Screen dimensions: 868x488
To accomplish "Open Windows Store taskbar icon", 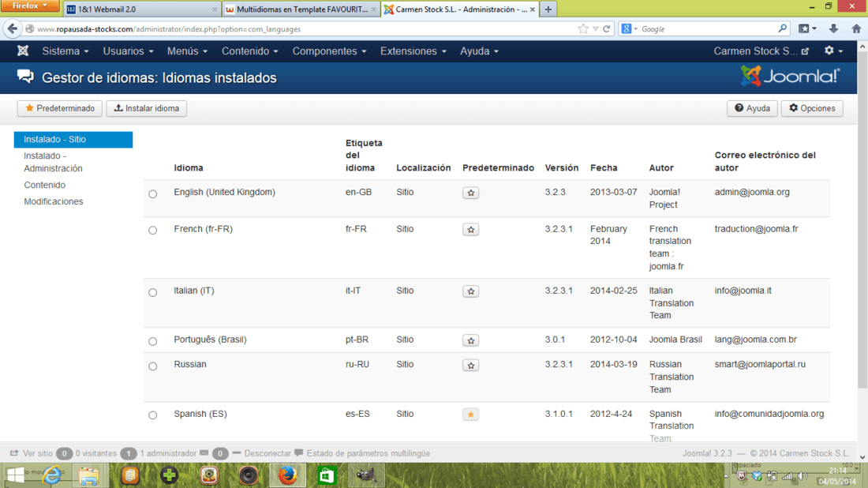I will (x=327, y=475).
